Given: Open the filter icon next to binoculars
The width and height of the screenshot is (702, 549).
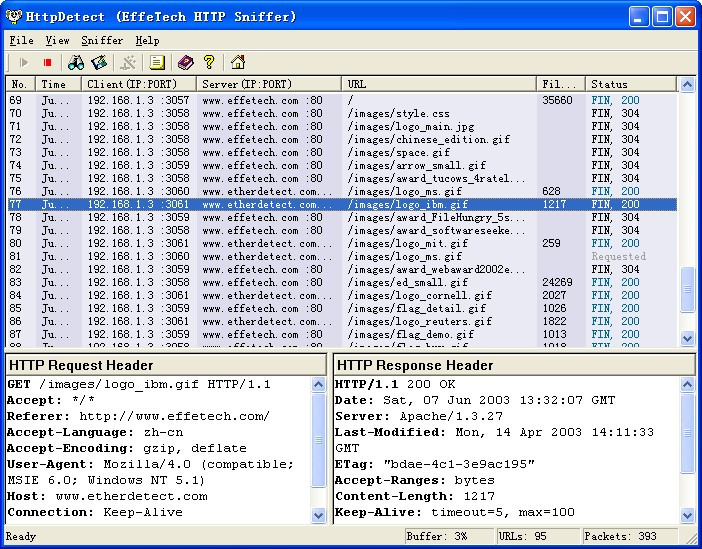Looking at the screenshot, I should (x=99, y=62).
